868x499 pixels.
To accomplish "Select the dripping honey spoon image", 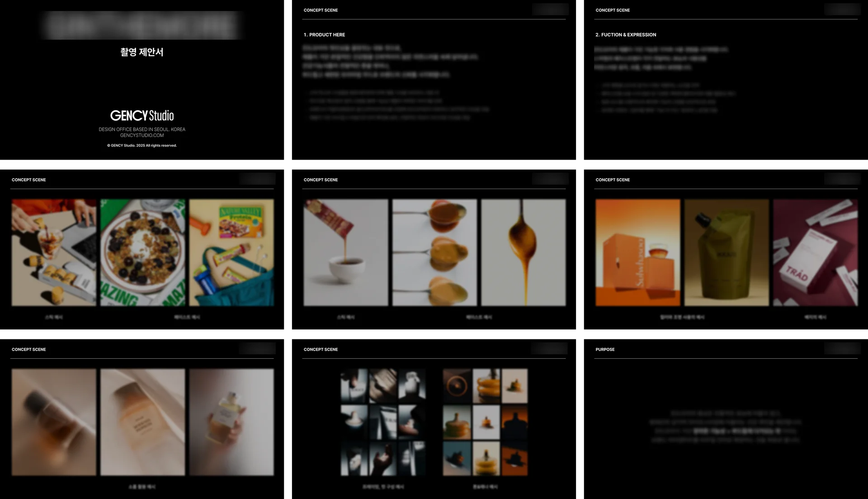I will 523,252.
